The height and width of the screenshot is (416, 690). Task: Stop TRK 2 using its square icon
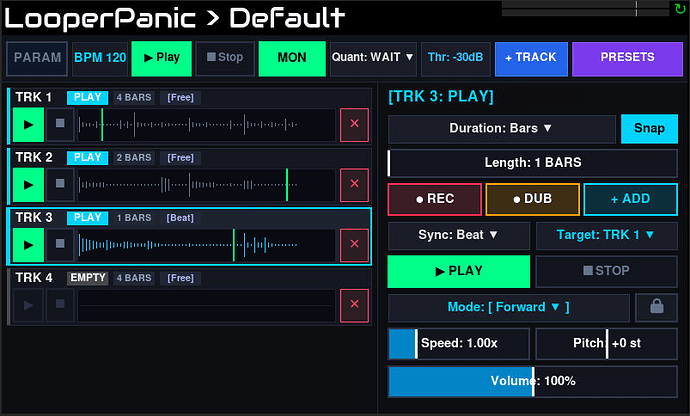click(60, 185)
